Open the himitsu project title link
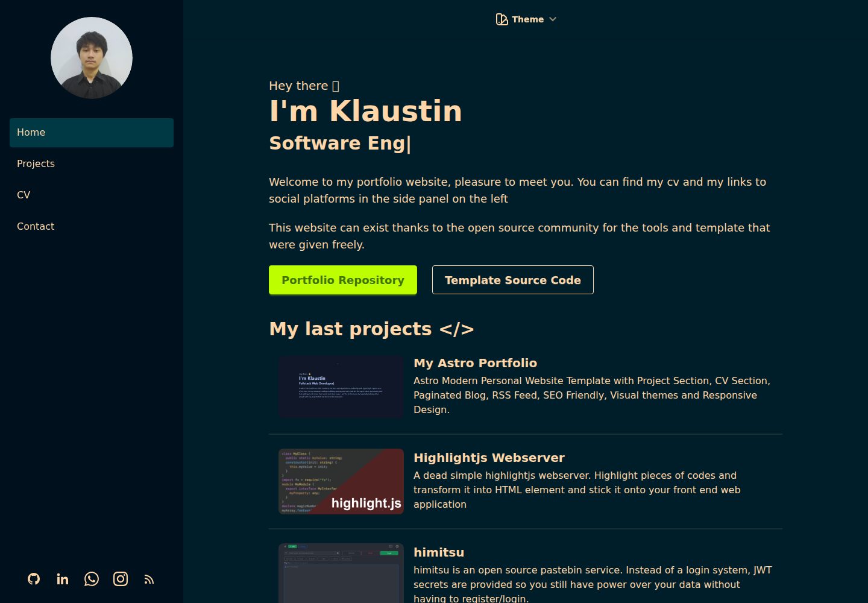The width and height of the screenshot is (868, 603). (439, 552)
